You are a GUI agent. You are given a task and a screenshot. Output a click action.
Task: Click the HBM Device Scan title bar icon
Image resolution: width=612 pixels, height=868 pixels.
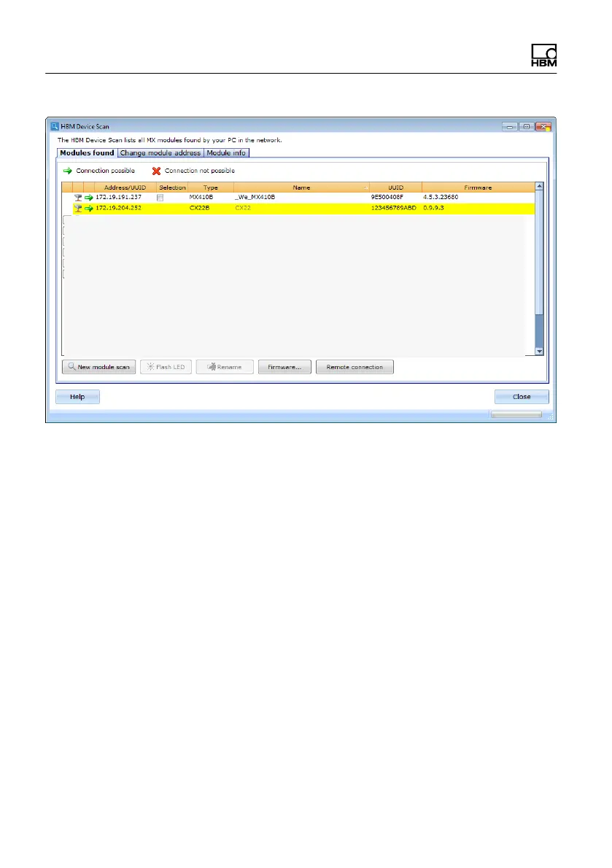54,126
